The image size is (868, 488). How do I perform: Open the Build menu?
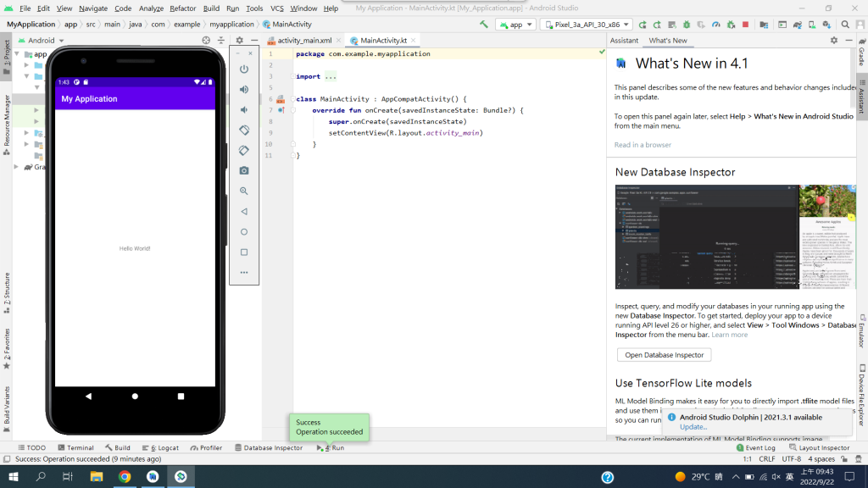211,8
